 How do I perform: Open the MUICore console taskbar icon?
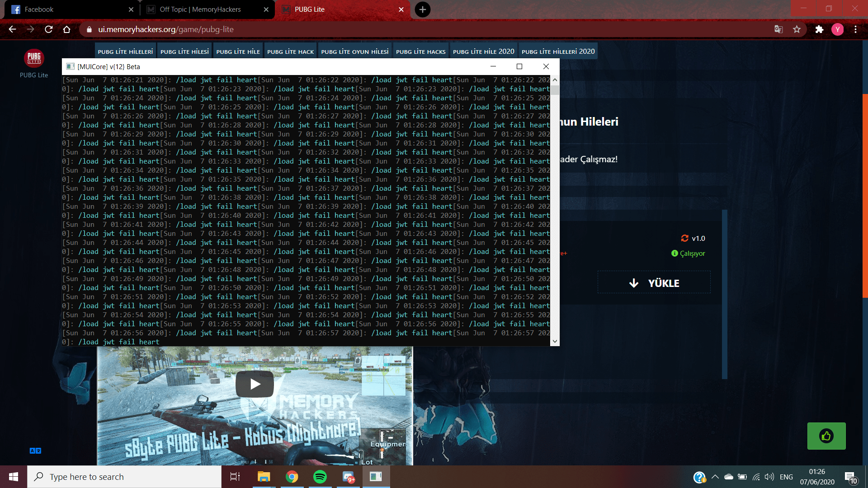(376, 477)
